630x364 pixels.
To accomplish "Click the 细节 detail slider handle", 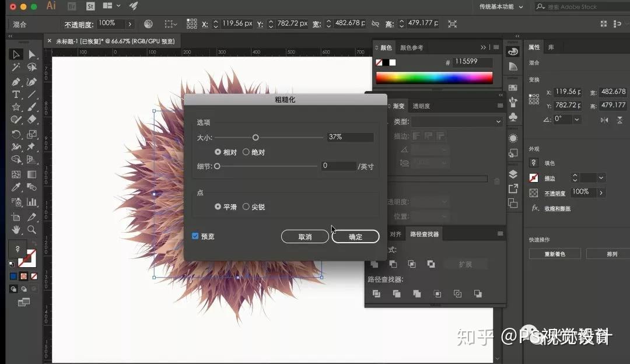I will [217, 166].
